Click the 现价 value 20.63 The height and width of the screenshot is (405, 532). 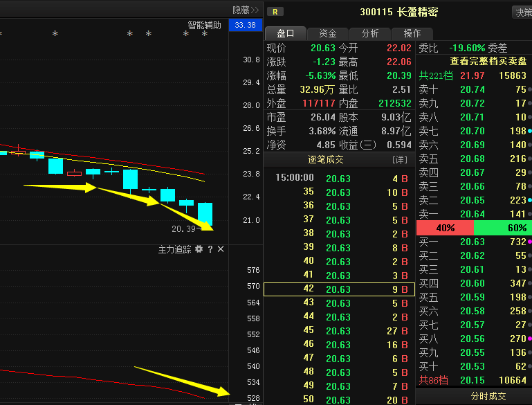322,48
